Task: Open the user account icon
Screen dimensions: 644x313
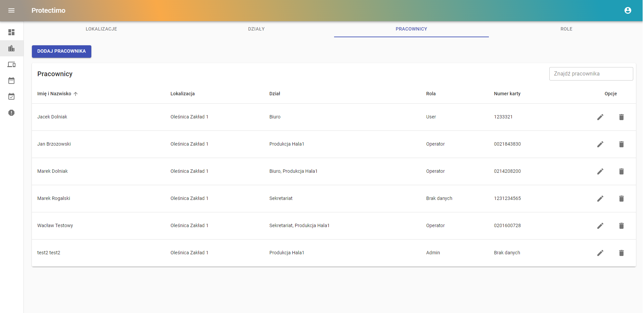Action: [x=628, y=10]
